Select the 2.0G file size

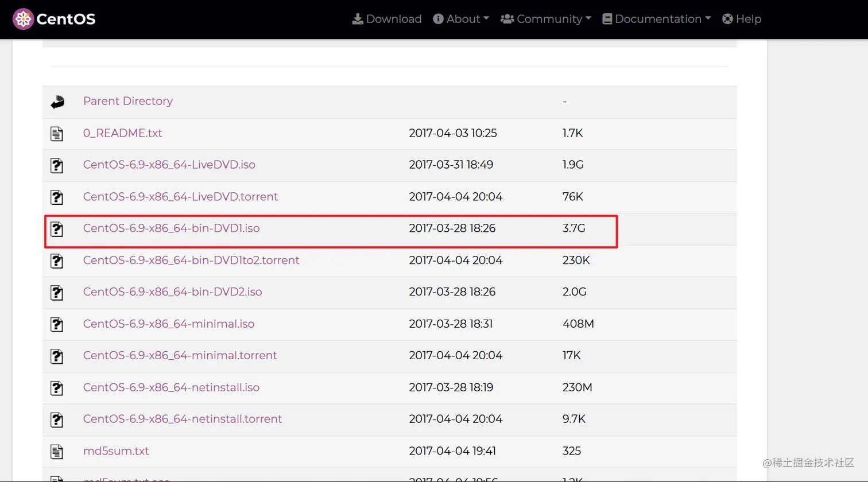point(575,292)
